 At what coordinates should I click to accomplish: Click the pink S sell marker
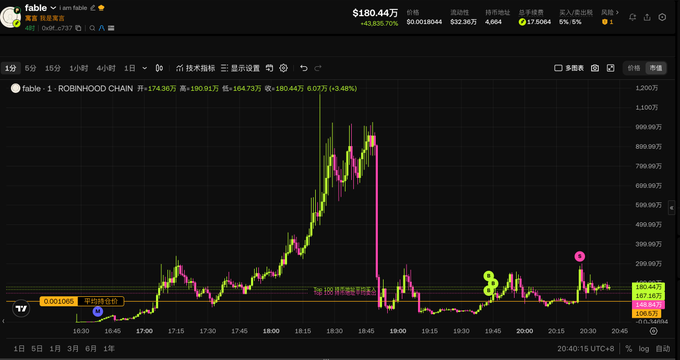(x=580, y=256)
